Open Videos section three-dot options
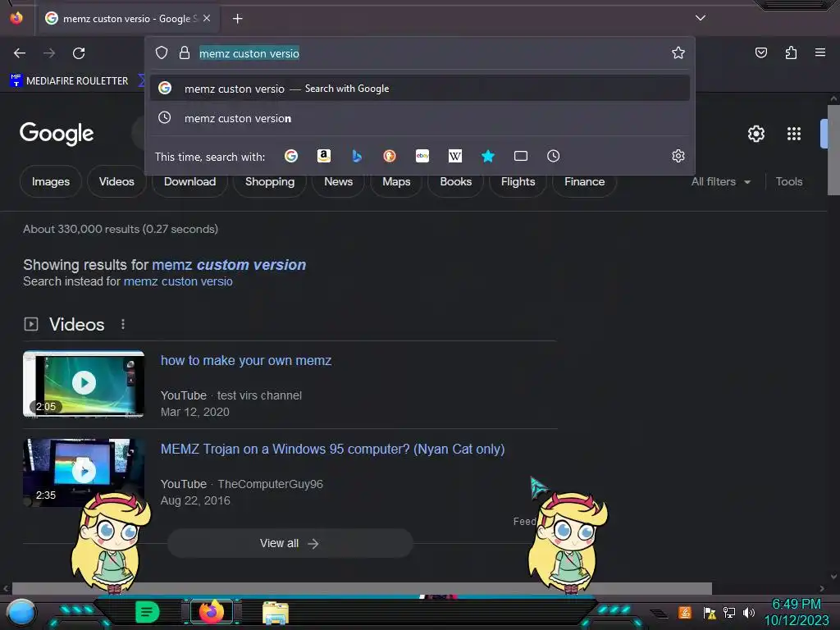The height and width of the screenshot is (630, 840). click(x=123, y=324)
